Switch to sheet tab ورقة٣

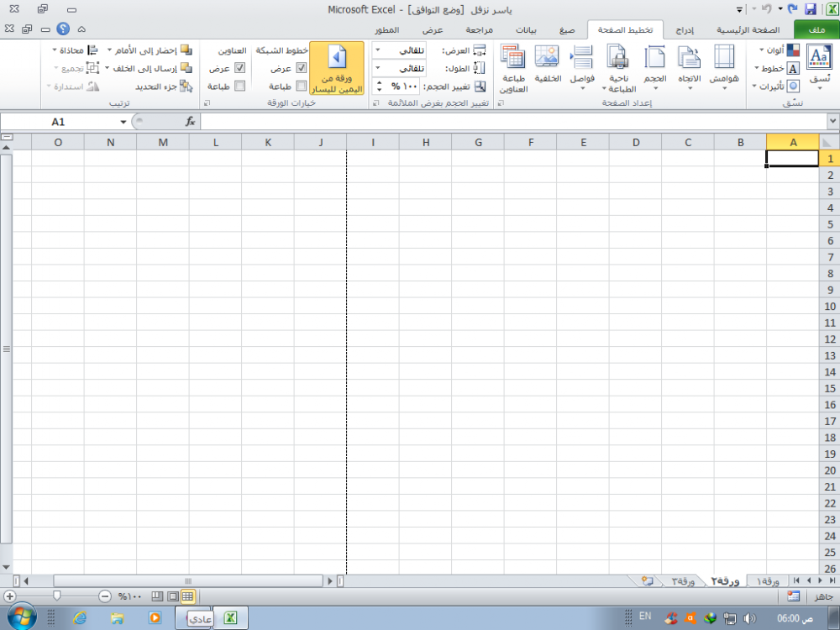click(x=682, y=581)
